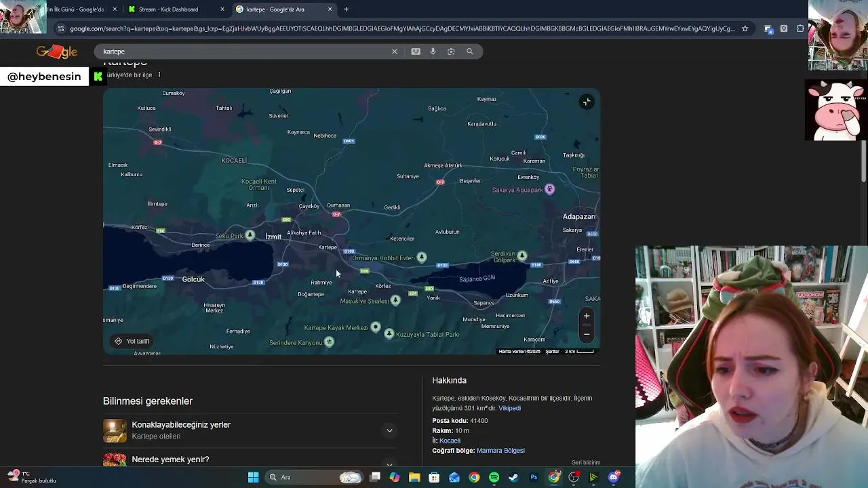Click Geri bildirim feedback link
Viewport: 868px width, 488px height.
pyautogui.click(x=586, y=463)
